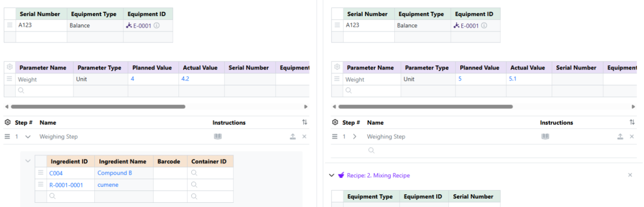Viewport: 644px width, 207px height.
Task: Open ingredient link C004
Action: (56, 173)
